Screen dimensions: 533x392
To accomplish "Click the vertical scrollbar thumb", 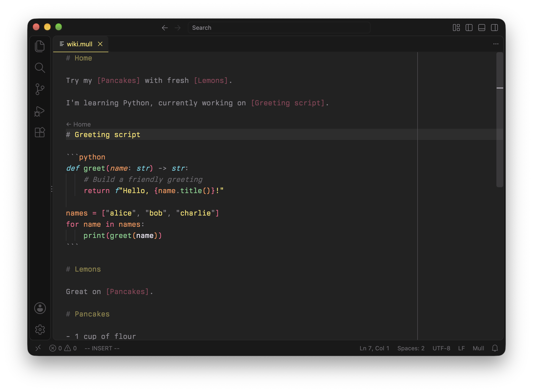I will [500, 119].
